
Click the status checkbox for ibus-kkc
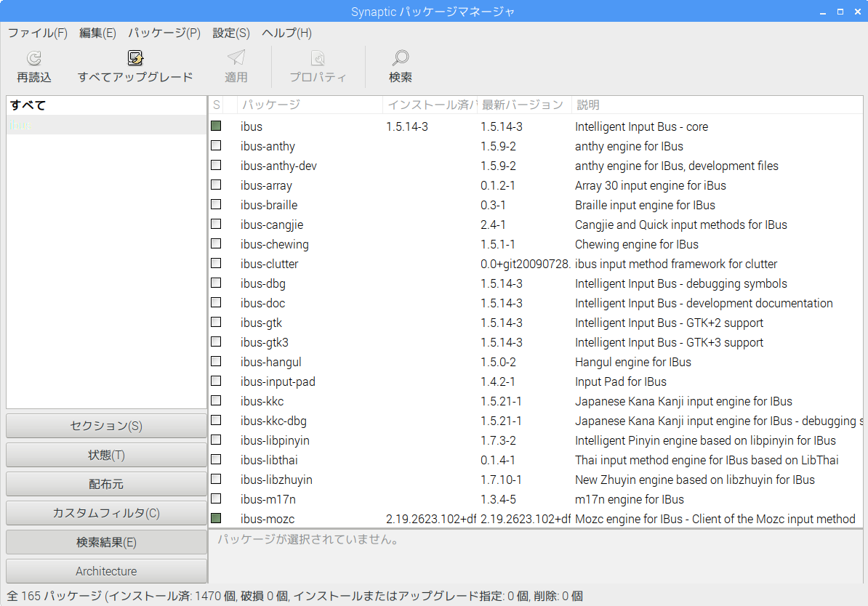(216, 400)
